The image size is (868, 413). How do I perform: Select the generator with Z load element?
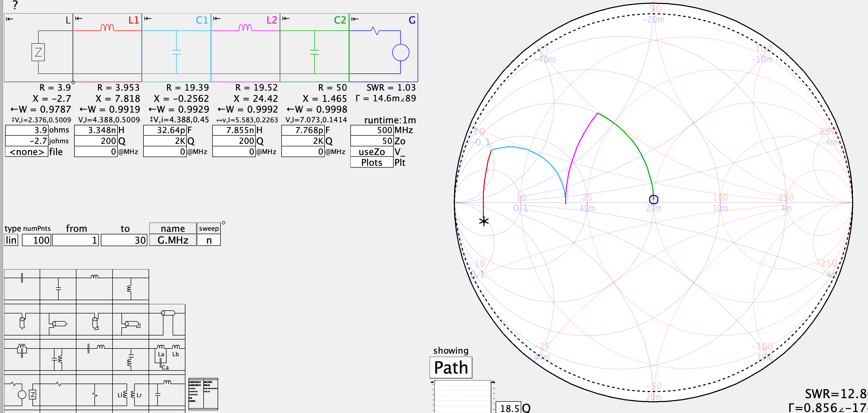tap(22, 390)
